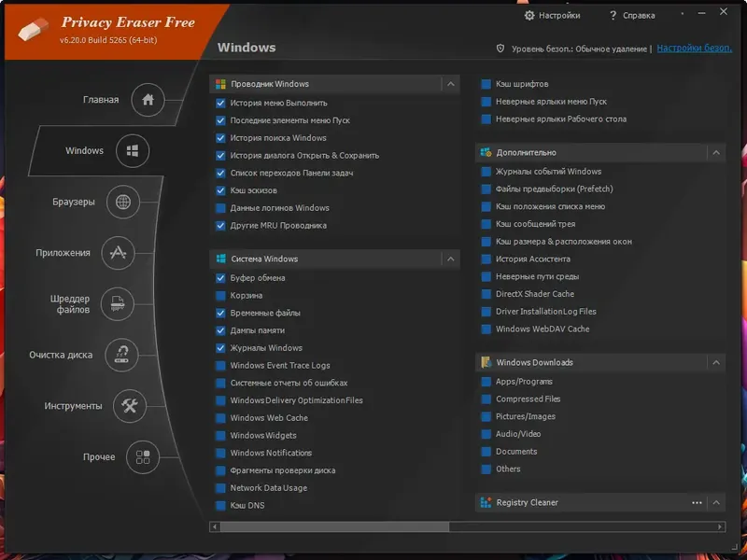Check the Кэш DNS option
747x560 pixels.
pos(221,506)
